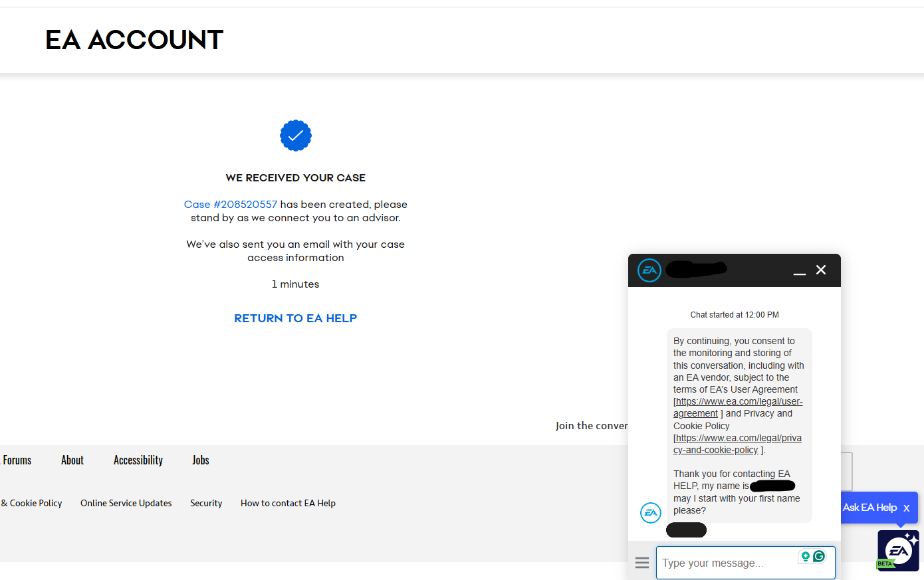
Task: Focus the Type your message field
Action: 728,563
